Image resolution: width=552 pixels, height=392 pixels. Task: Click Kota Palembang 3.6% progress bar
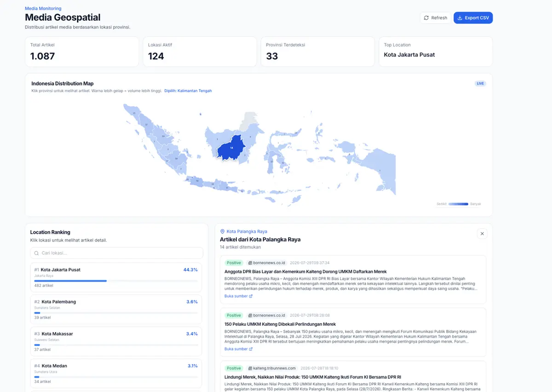pos(116,313)
